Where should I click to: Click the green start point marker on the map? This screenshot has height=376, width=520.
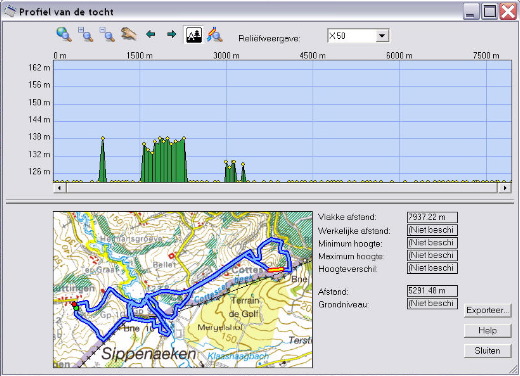pos(76,308)
